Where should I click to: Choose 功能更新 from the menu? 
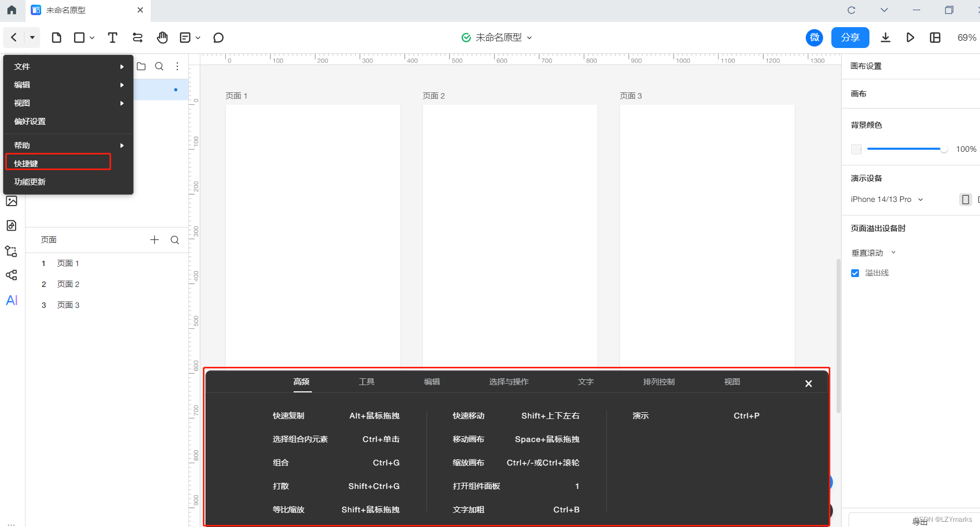coord(68,182)
